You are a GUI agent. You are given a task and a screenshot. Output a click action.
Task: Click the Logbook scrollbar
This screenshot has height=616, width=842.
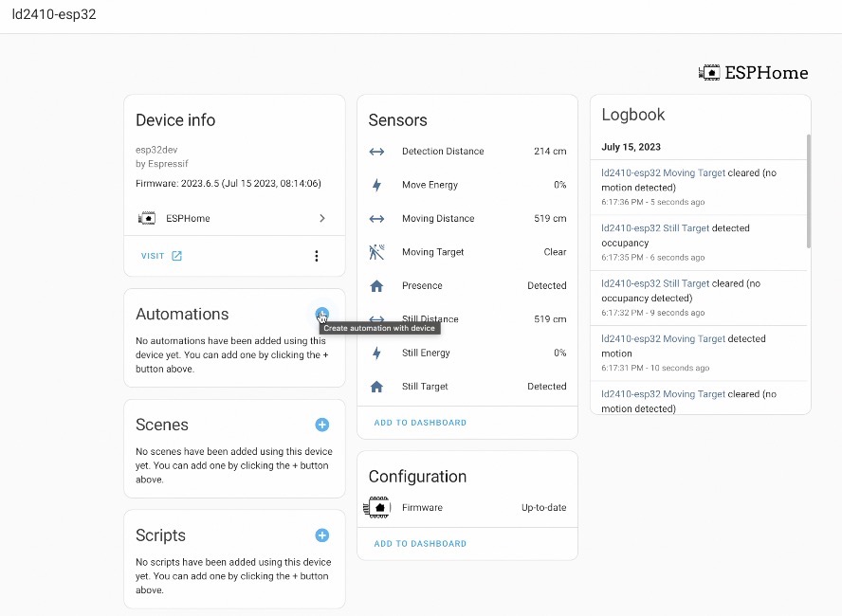coord(808,191)
